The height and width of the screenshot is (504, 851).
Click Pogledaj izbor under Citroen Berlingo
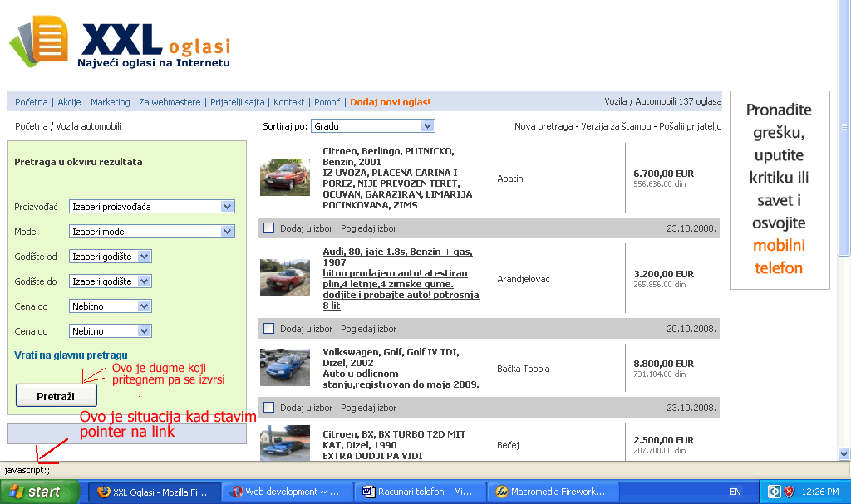[x=368, y=228]
